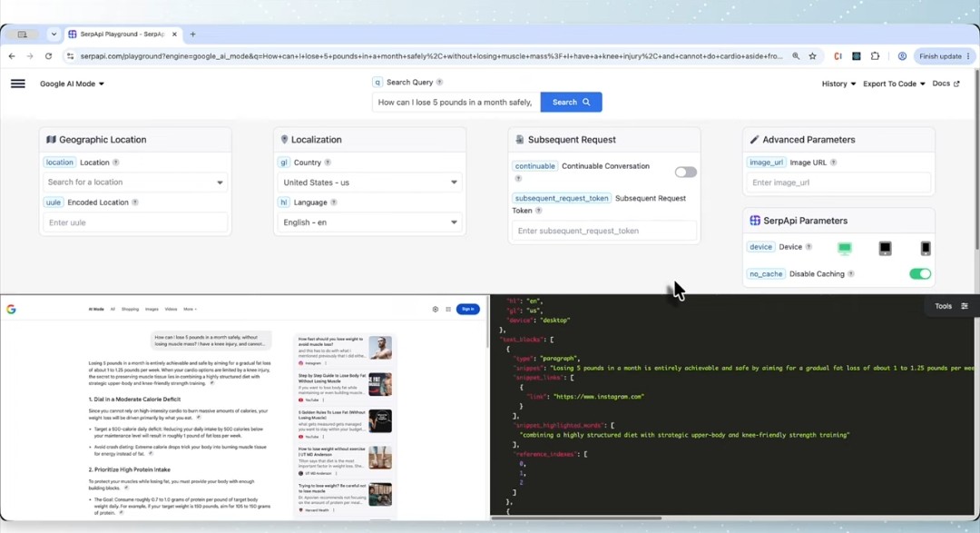Click help icon beside Subsequent Request Token

click(539, 210)
